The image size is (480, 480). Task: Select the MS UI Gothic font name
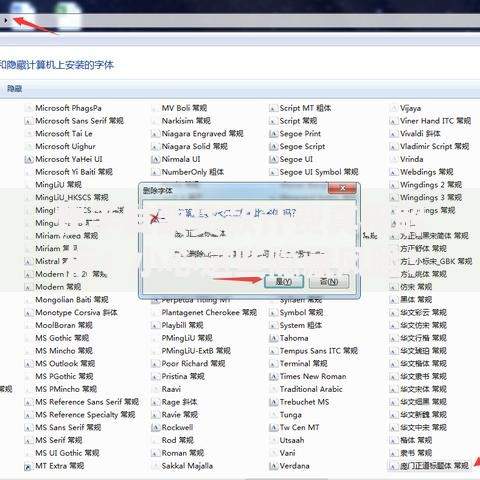[67, 453]
